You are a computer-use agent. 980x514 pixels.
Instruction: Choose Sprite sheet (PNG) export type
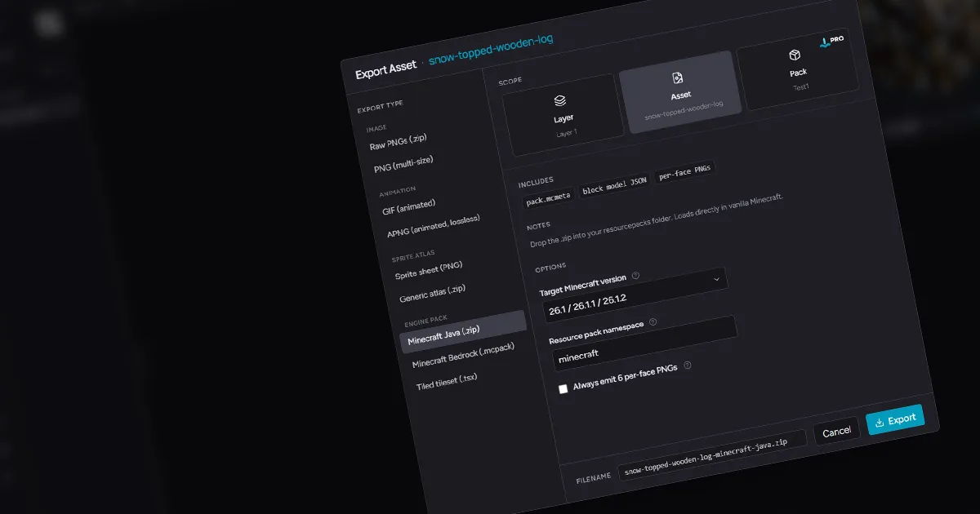click(x=430, y=271)
